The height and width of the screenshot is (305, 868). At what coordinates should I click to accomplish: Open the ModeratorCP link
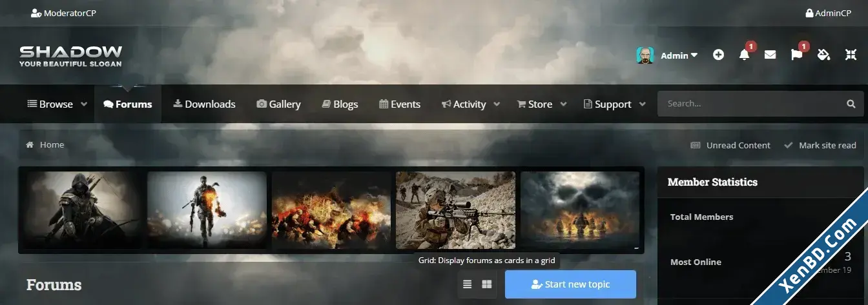tap(63, 13)
